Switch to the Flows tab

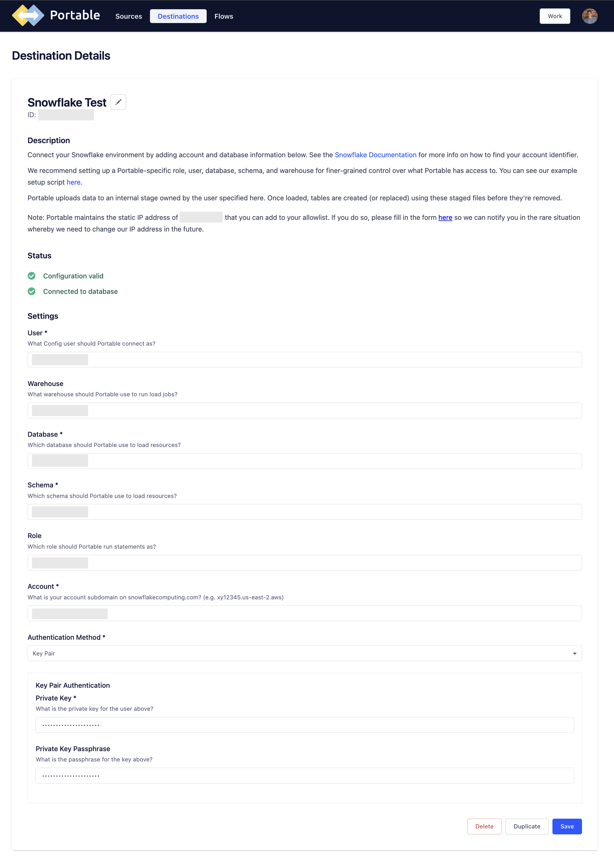[x=223, y=16]
